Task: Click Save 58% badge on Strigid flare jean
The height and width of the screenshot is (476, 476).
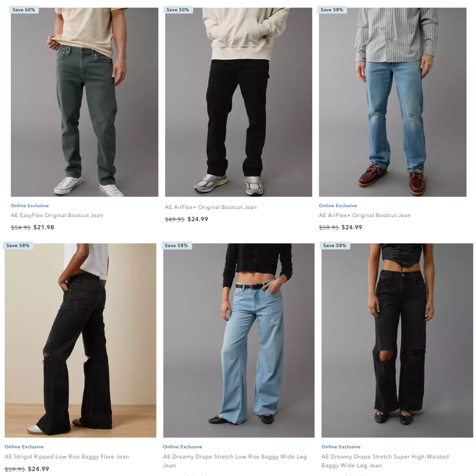Action: click(x=18, y=245)
